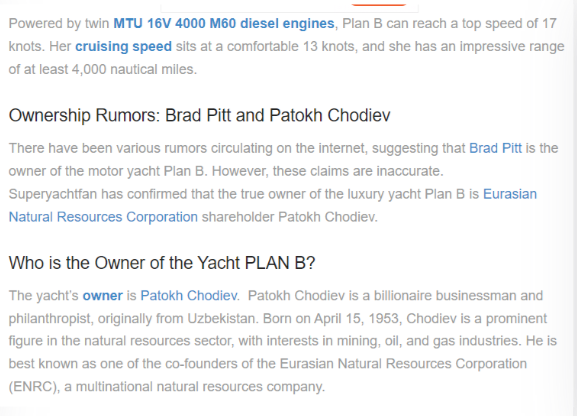Click the word Superyachtfan in the paragraph
Screen dimensions: 577x416
(53, 194)
